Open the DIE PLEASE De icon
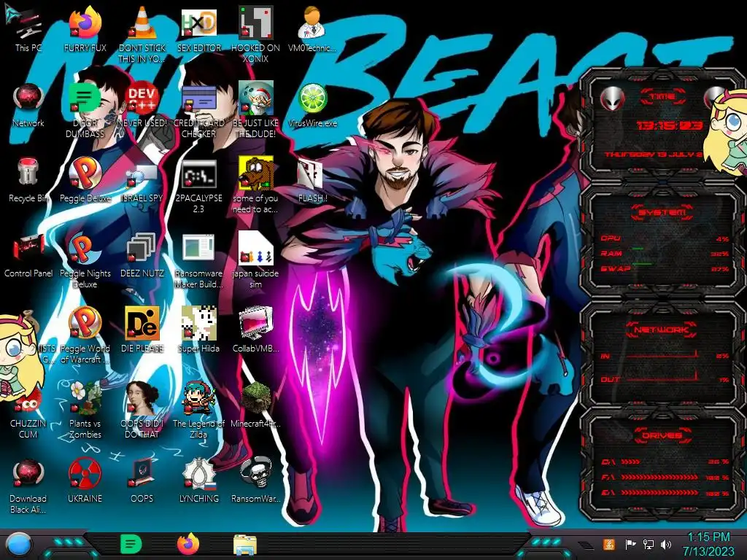This screenshot has width=747, height=560. 142,330
